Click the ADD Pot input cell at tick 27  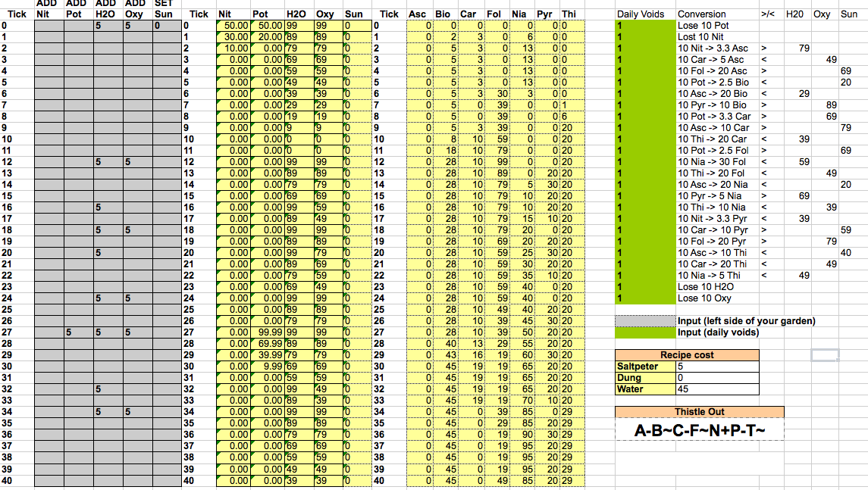pos(79,332)
